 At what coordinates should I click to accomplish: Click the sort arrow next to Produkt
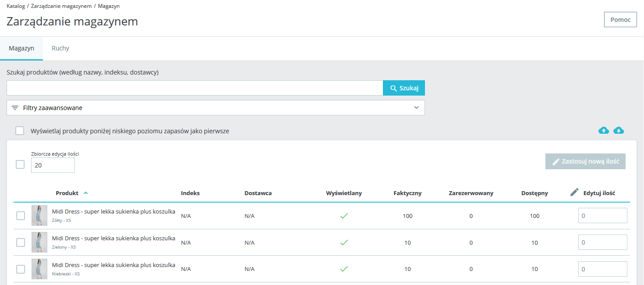point(85,193)
